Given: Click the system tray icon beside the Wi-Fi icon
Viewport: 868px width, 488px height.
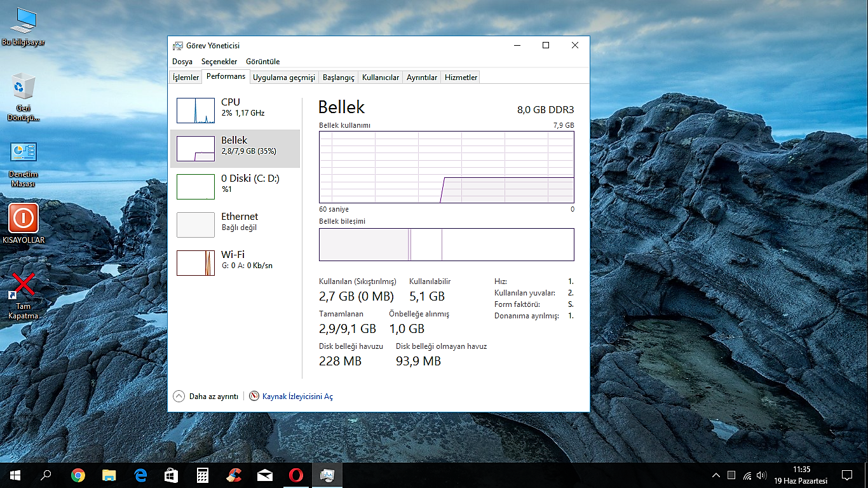Looking at the screenshot, I should (731, 475).
